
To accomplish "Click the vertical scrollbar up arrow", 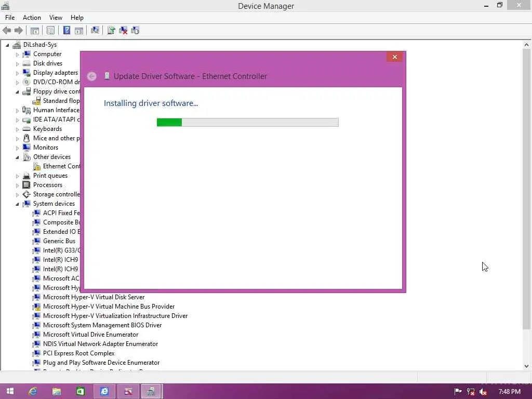I will point(527,45).
